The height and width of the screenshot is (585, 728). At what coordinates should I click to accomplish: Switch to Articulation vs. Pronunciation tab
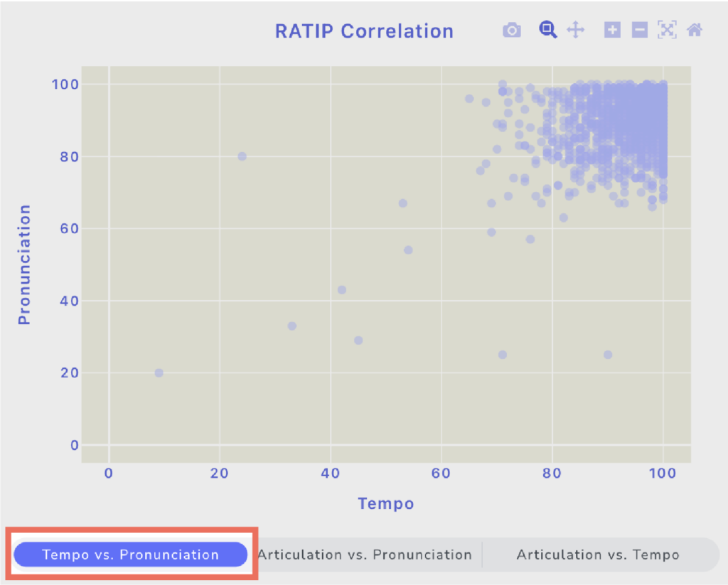[365, 554]
